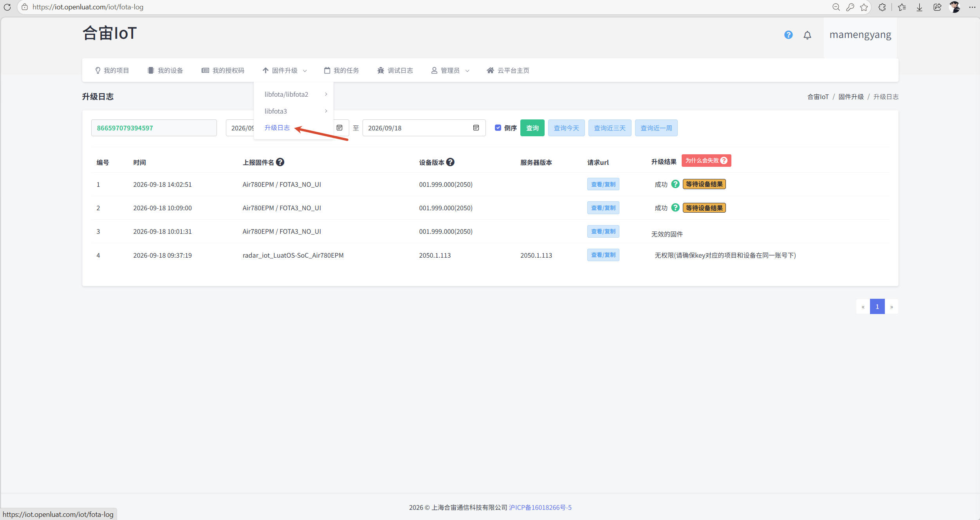
Task: Open the browser extensions puzzle icon
Action: (882, 7)
